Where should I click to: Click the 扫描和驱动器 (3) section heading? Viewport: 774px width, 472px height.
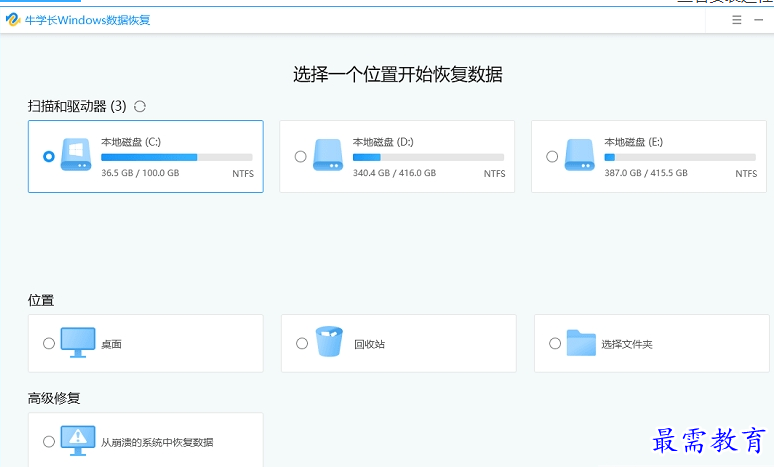coord(77,106)
